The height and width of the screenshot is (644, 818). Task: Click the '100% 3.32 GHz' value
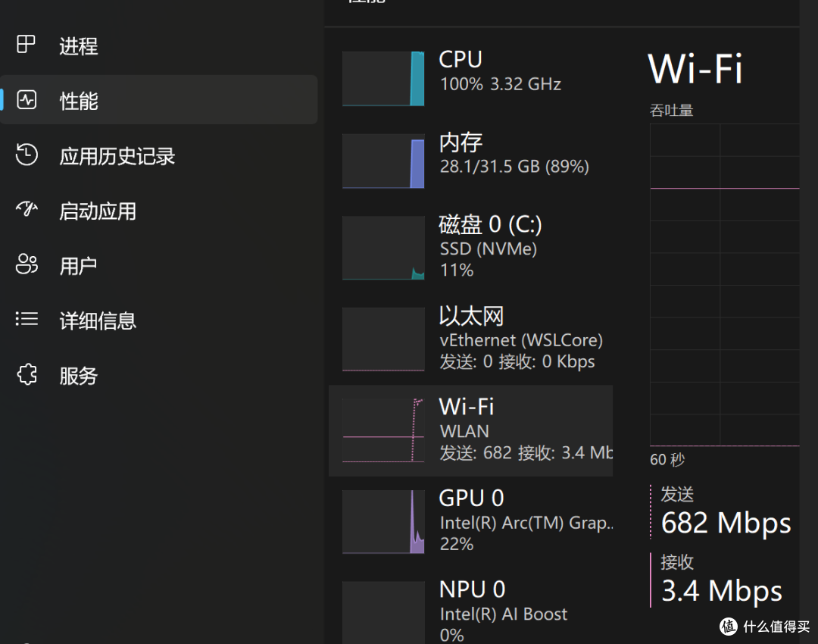pos(501,84)
